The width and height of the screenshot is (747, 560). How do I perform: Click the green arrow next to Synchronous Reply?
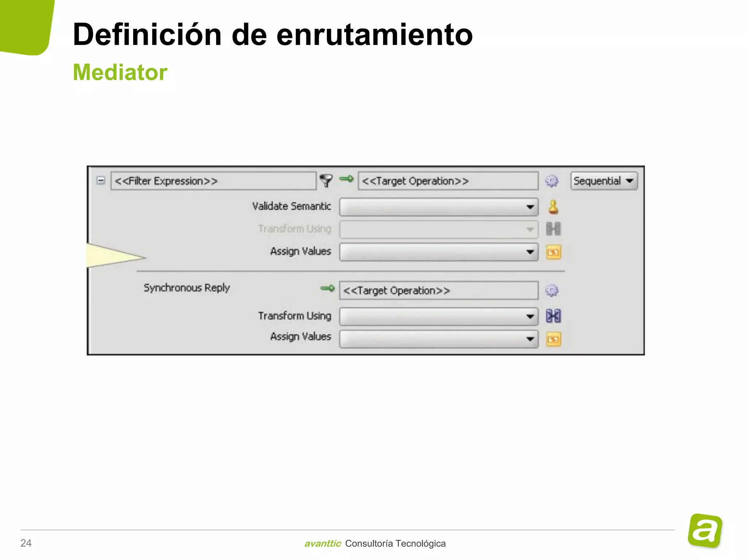[x=327, y=288]
